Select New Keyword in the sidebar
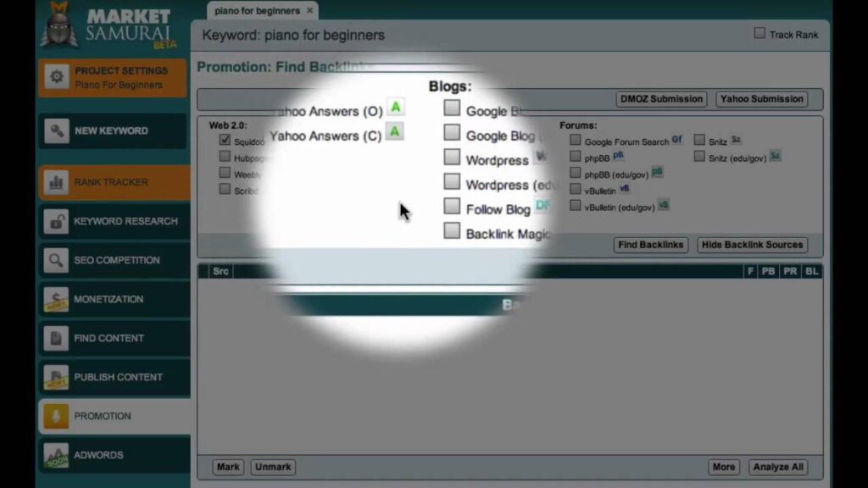The width and height of the screenshot is (868, 488). [113, 131]
